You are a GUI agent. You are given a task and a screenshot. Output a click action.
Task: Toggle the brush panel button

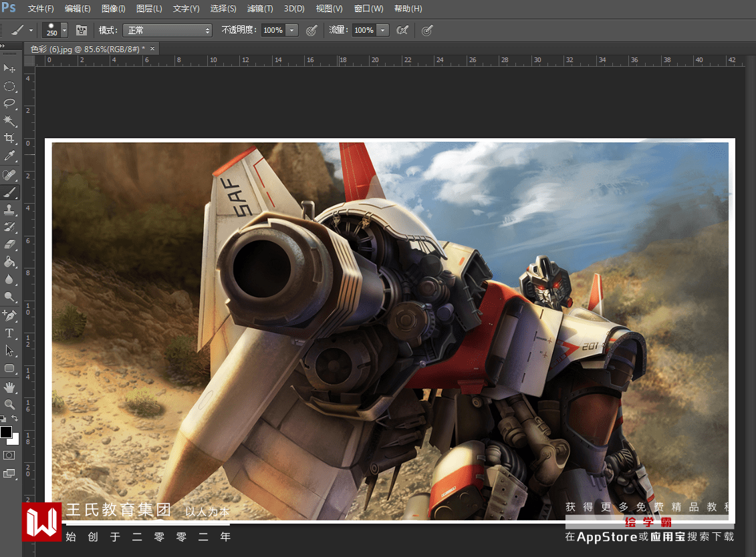(x=82, y=30)
